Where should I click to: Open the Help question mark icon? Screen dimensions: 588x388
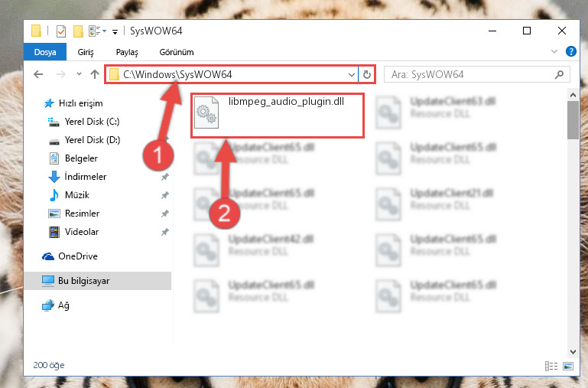pyautogui.click(x=570, y=51)
